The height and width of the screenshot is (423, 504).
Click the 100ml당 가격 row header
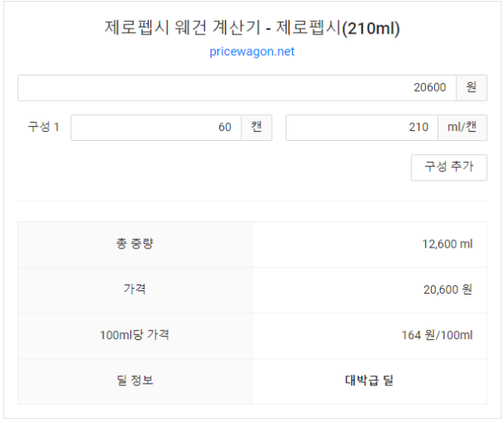[134, 335]
